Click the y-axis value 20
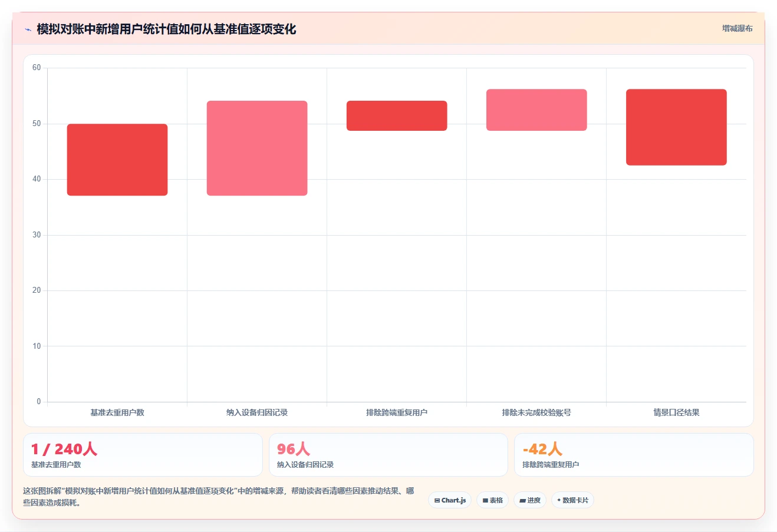 pyautogui.click(x=37, y=290)
